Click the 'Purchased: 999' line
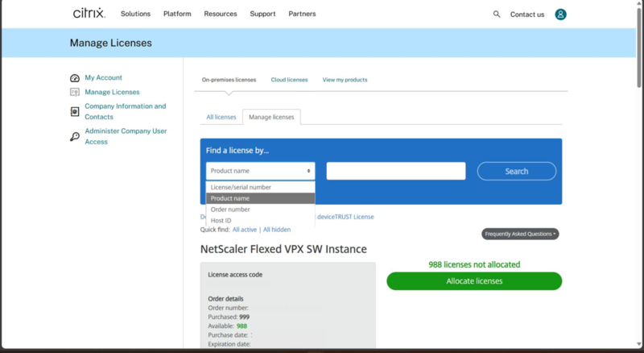This screenshot has height=353, width=644. tap(229, 317)
